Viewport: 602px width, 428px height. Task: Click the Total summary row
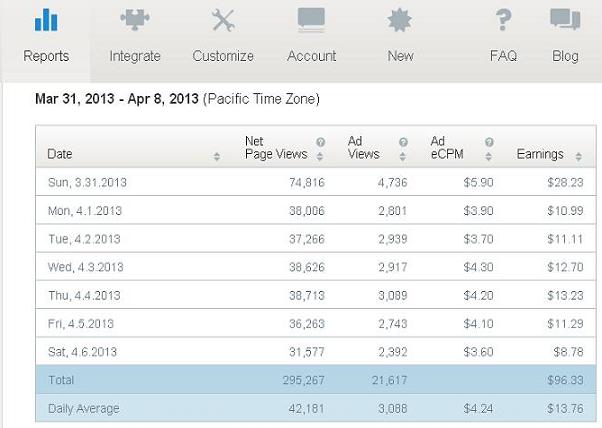pos(316,380)
